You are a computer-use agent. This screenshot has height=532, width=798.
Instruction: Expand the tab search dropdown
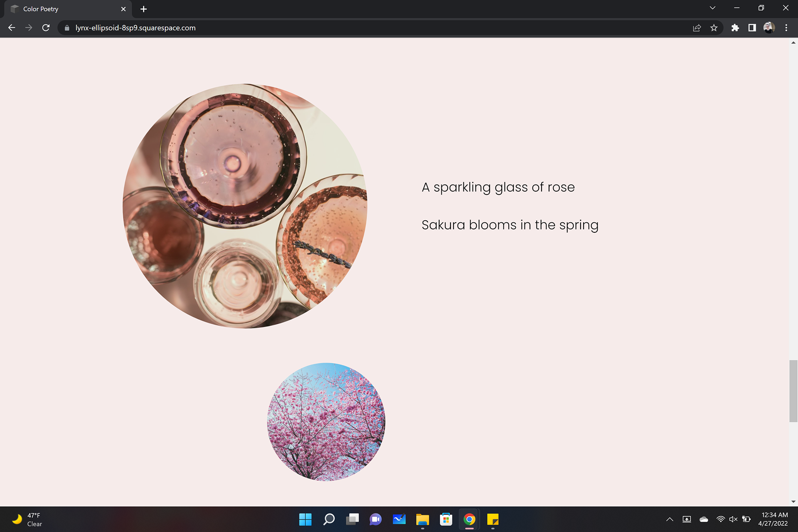click(712, 8)
